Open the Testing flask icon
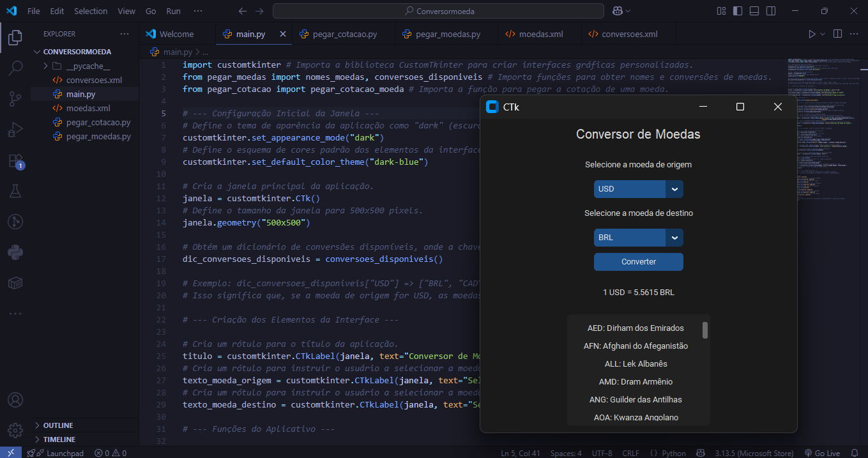 pos(15,191)
